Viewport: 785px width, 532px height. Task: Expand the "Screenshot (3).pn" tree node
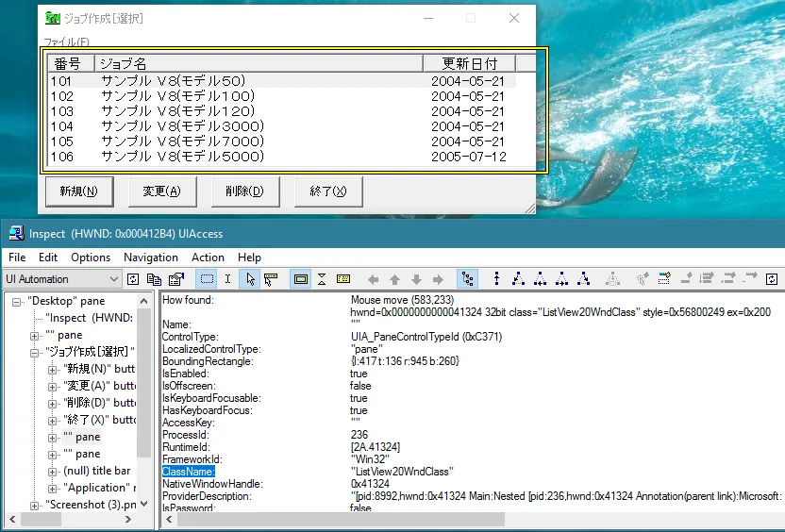(x=35, y=506)
